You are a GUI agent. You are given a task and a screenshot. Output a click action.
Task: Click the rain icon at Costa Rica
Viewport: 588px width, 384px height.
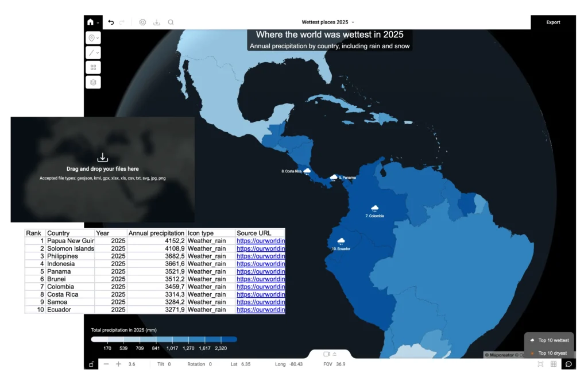point(307,171)
